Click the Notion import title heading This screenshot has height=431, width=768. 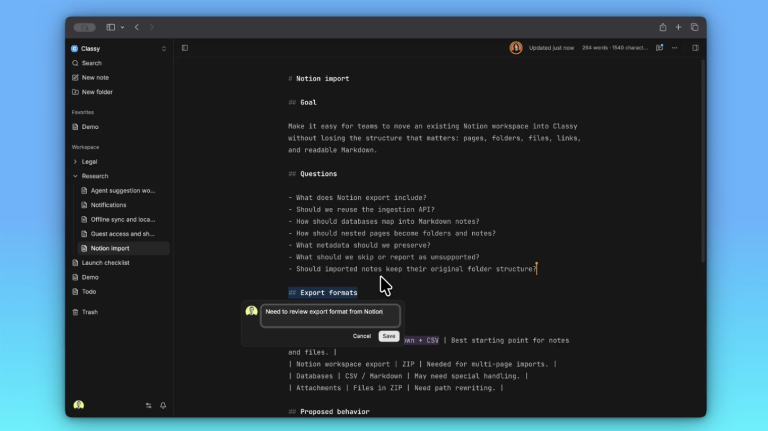pyautogui.click(x=322, y=78)
